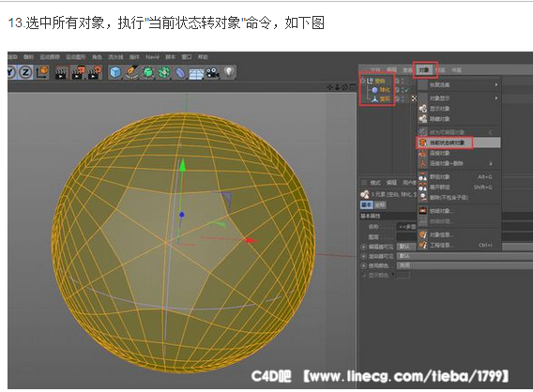Toggle green enable checkmark on sphere object row
Viewport: 533px width, 392px height.
click(406, 90)
